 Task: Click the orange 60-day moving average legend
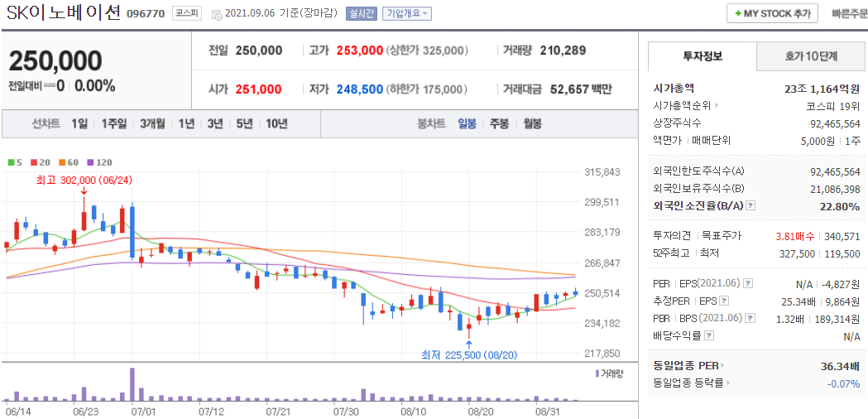click(70, 162)
